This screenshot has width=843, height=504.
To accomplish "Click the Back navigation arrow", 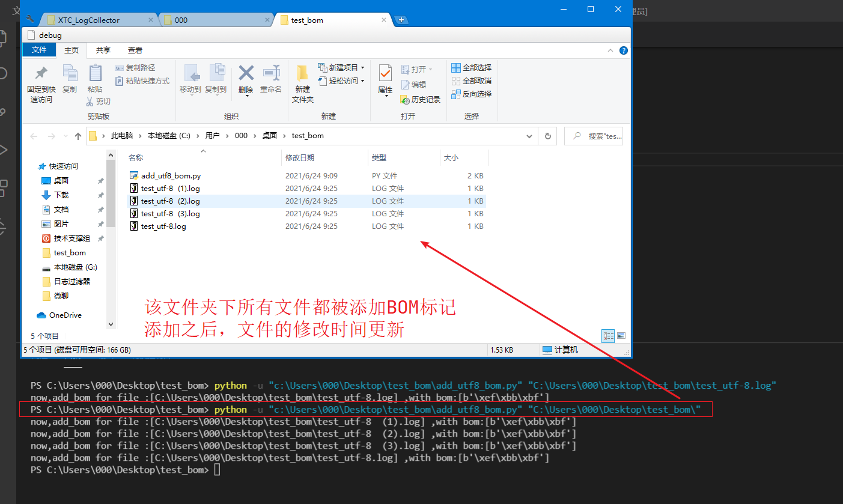I will [34, 136].
